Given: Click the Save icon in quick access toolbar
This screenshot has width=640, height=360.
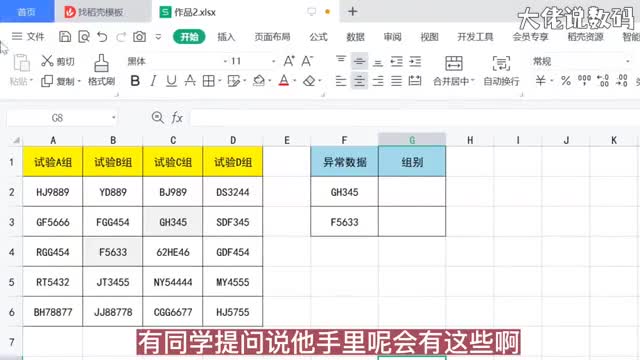Looking at the screenshot, I should point(64,37).
